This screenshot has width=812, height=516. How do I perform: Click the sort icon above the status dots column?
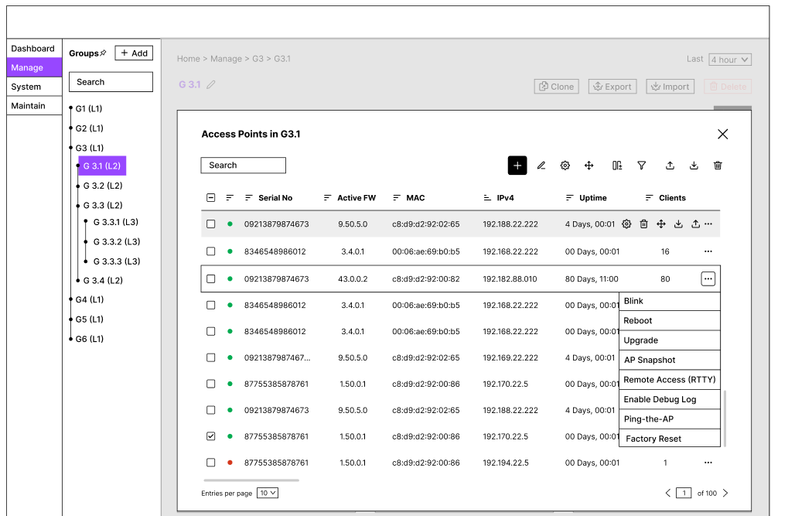click(230, 198)
